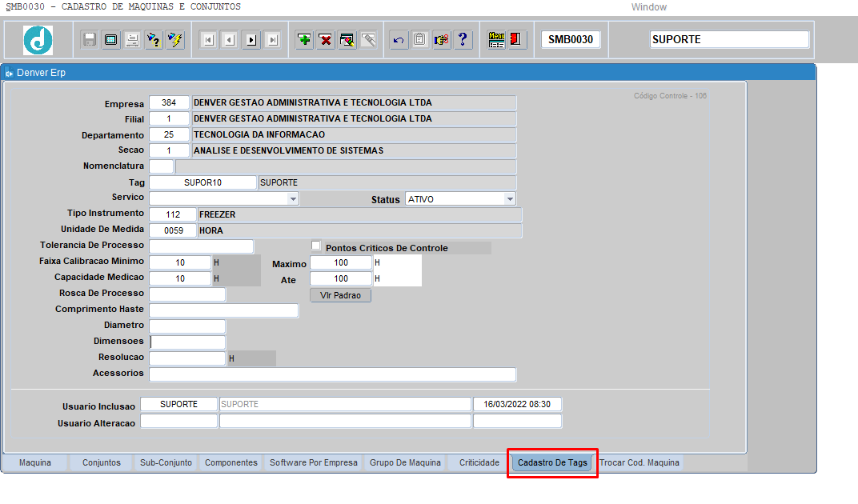Click the enter query flashlight icon
Screen dimensions: 858x504
pyautogui.click(x=154, y=40)
